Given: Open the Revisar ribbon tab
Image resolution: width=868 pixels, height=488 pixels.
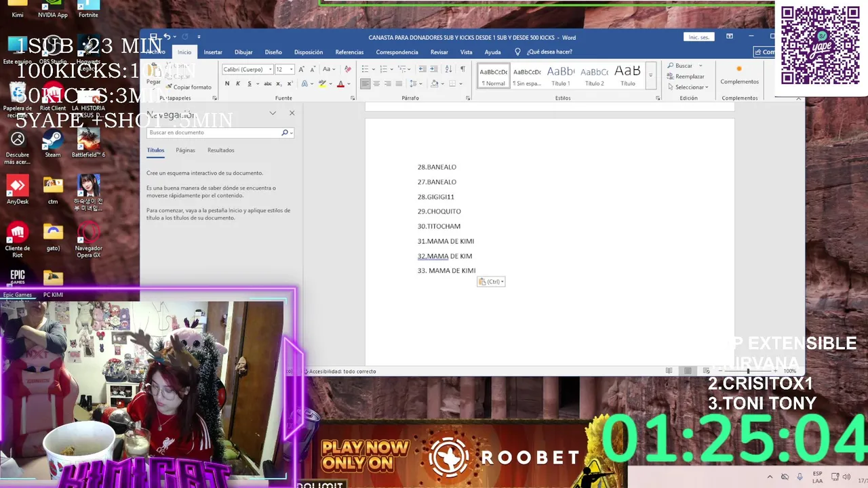Looking at the screenshot, I should 439,52.
